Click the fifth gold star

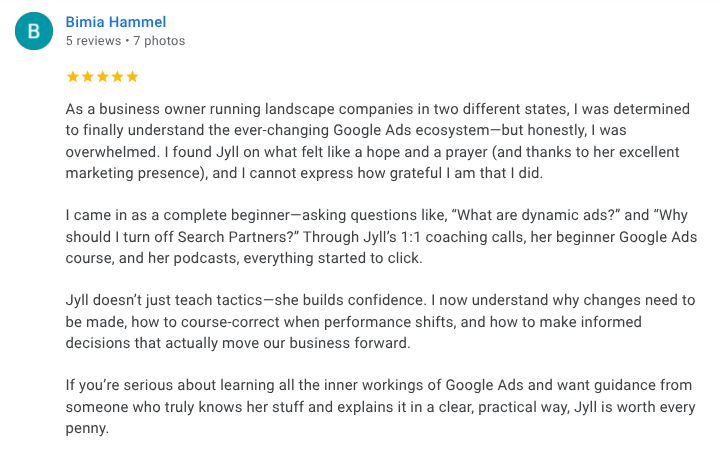(x=133, y=76)
